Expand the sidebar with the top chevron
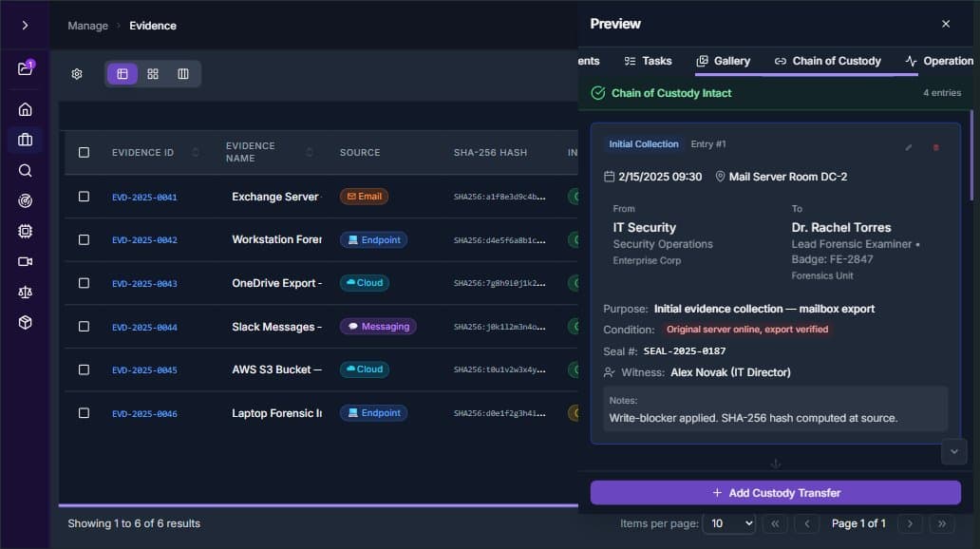 (25, 26)
